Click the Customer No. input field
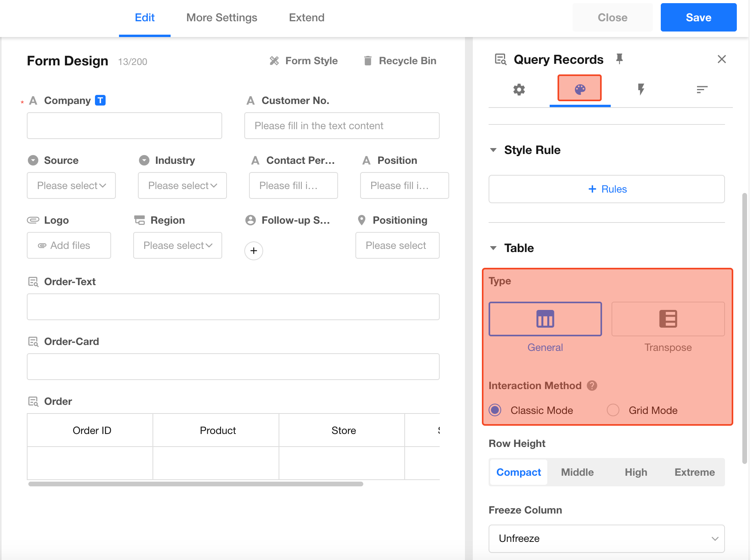The height and width of the screenshot is (560, 751). pos(342,126)
